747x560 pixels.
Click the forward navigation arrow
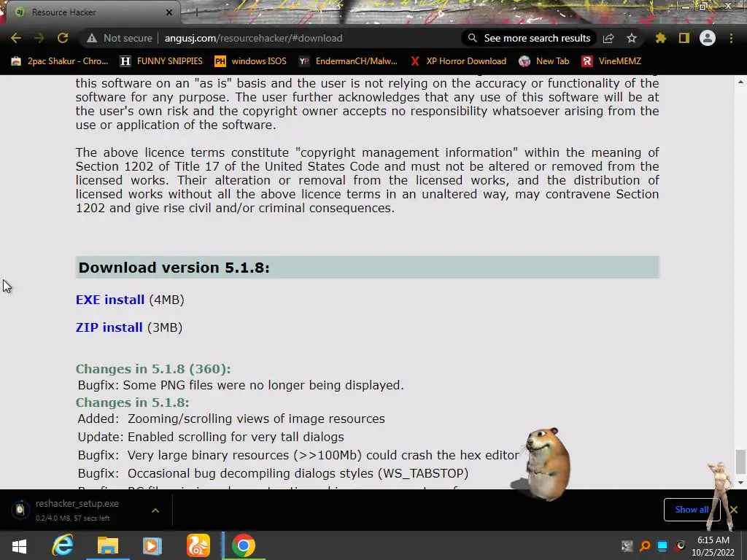click(39, 38)
